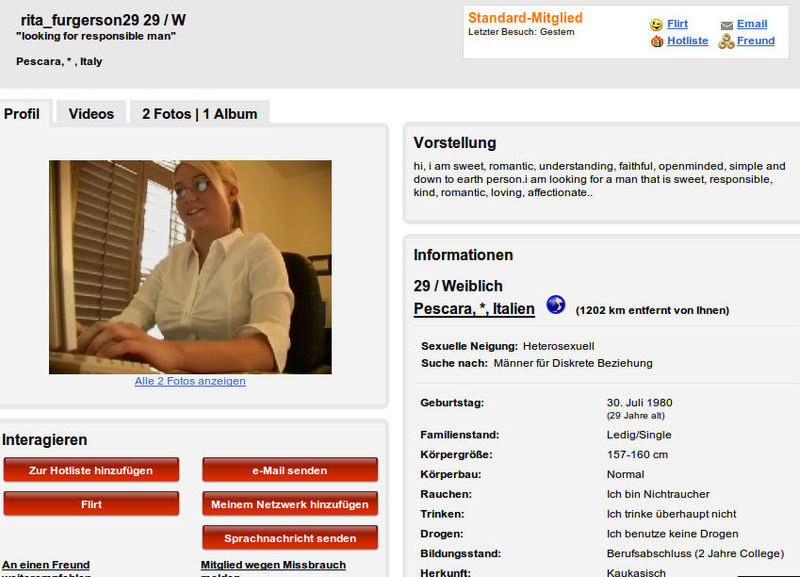Image resolution: width=800 pixels, height=577 pixels.
Task: Click the red Flirt button
Action: tap(91, 504)
